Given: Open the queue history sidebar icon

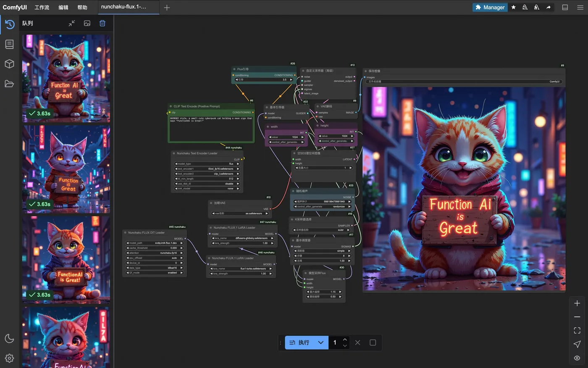Looking at the screenshot, I should (10, 24).
